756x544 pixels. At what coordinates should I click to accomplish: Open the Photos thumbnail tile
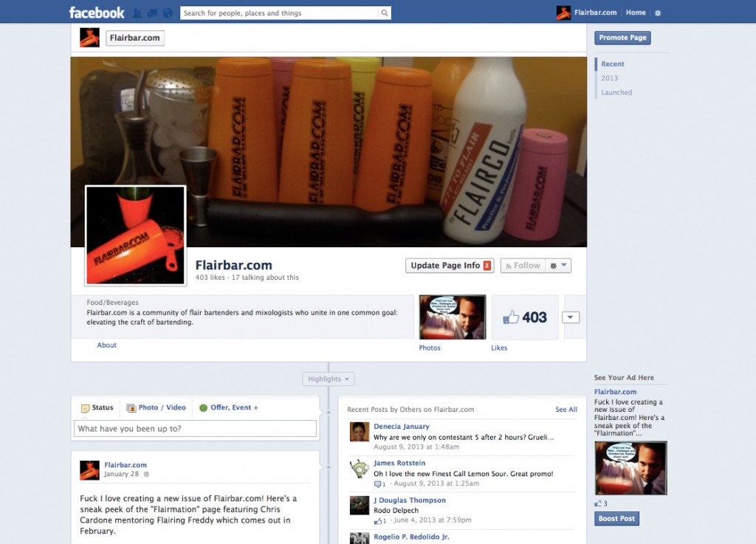[x=453, y=317]
